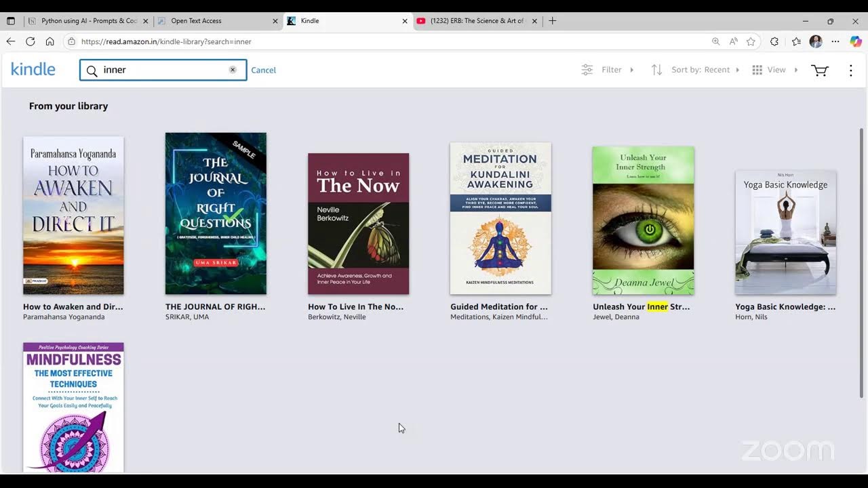Expand the View dropdown arrow
The image size is (868, 488).
pyautogui.click(x=796, y=70)
